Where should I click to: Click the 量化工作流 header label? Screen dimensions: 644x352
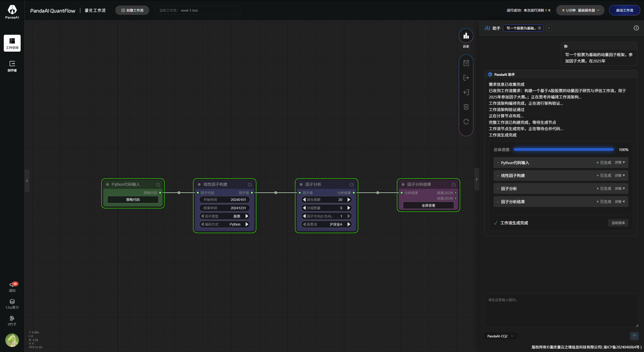click(x=95, y=10)
